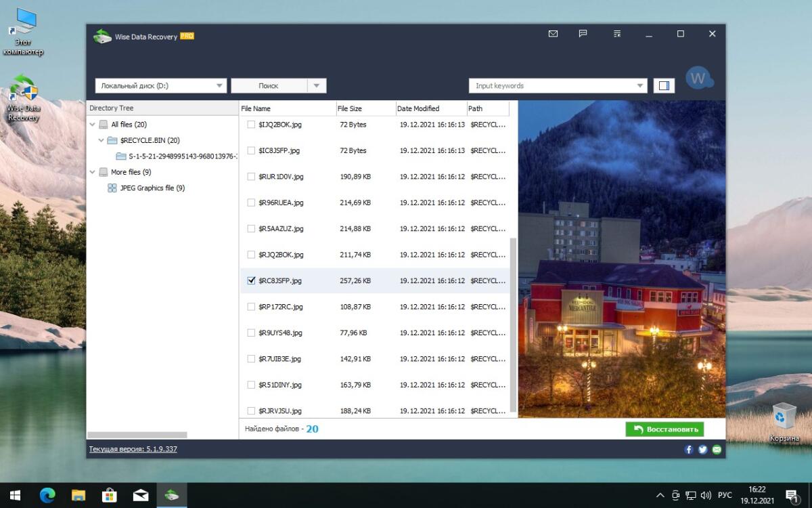Check the checkbox for $RUR1D0V.jpg
The image size is (812, 508).
(250, 176)
